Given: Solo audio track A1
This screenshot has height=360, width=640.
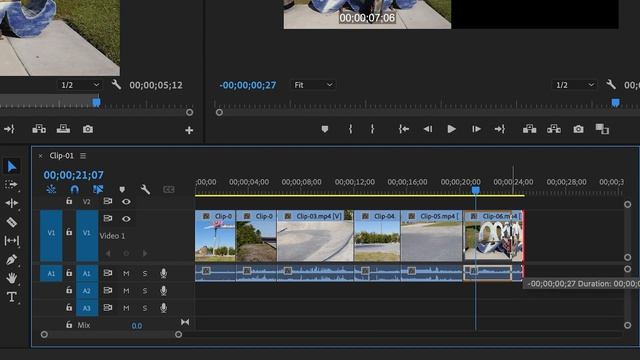Looking at the screenshot, I should click(x=145, y=273).
